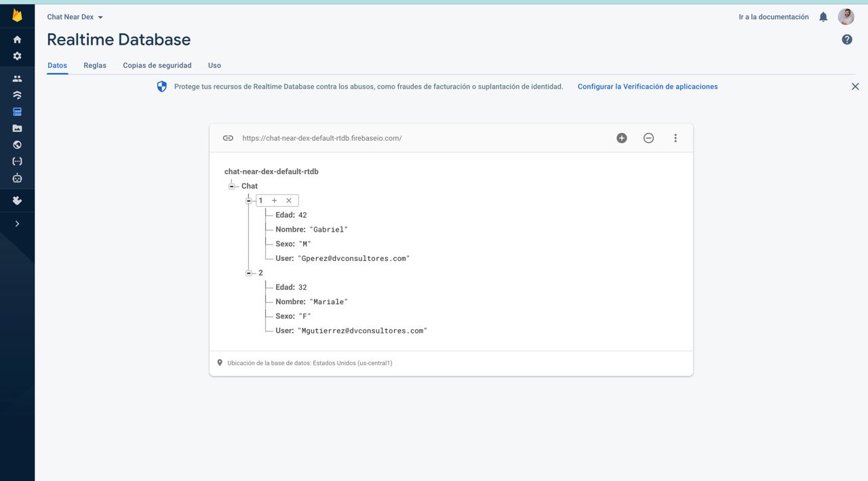Open Extensions icon in sidebar
The width and height of the screenshot is (868, 481).
(x=17, y=201)
